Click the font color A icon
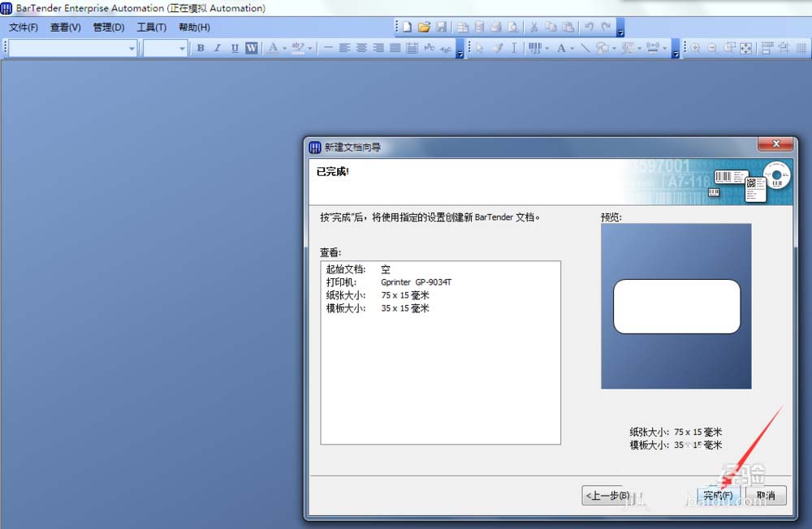This screenshot has width=812, height=529. coord(272,48)
